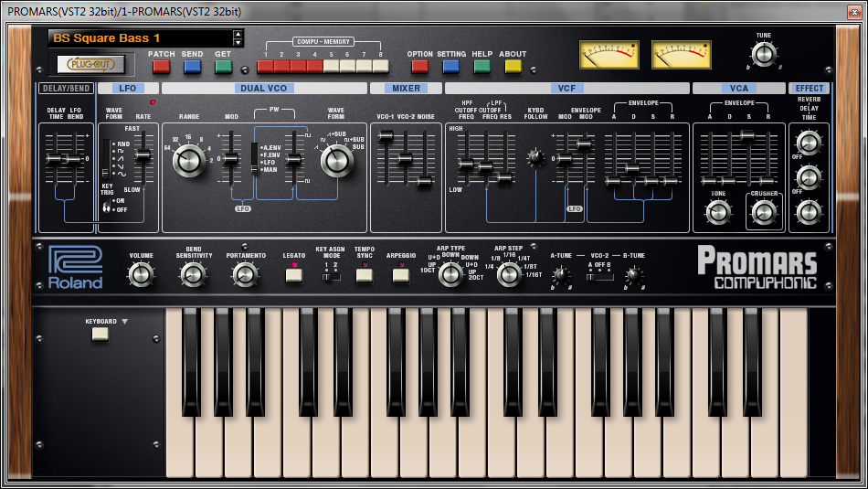The height and width of the screenshot is (489, 868).
Task: Click the B-TUNE knob
Action: click(x=634, y=275)
